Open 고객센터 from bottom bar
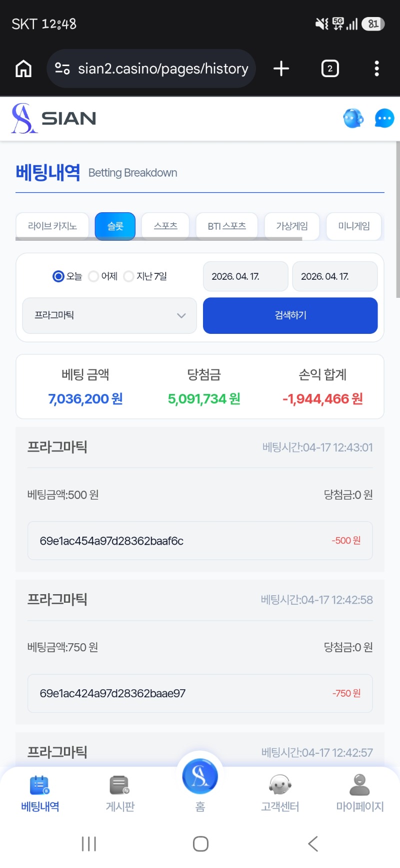 [280, 793]
